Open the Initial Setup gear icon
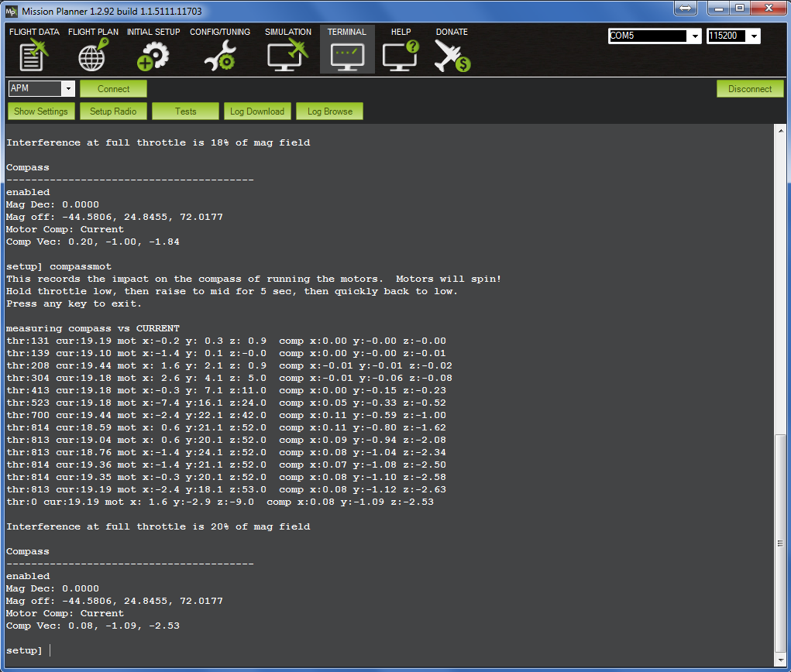The width and height of the screenshot is (791, 672). pyautogui.click(x=153, y=56)
